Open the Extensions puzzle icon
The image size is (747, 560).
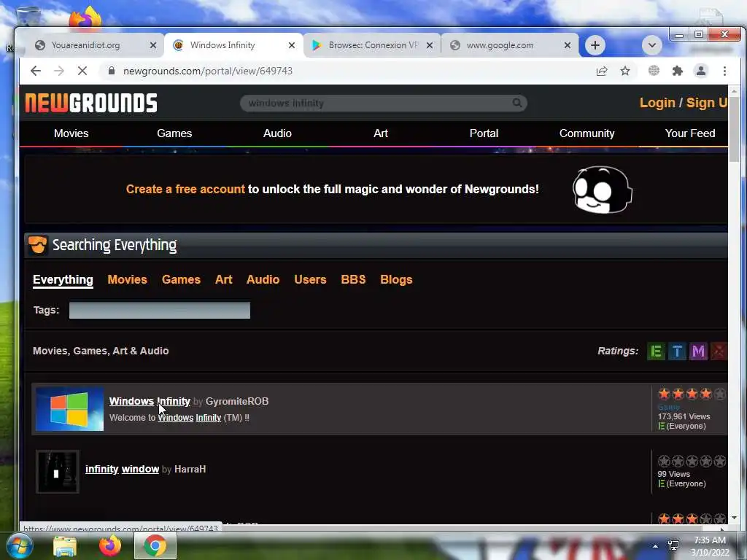tap(678, 71)
